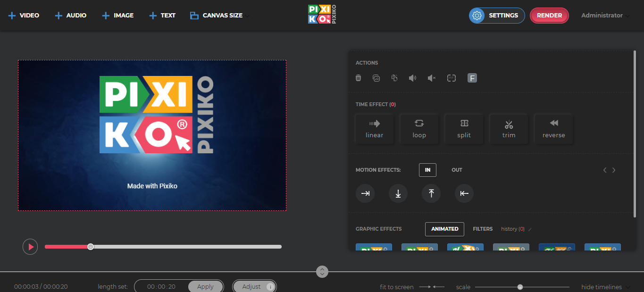Choose the fifth animated effect thumbnail
Screen dimensions: 644x292
(x=557, y=247)
